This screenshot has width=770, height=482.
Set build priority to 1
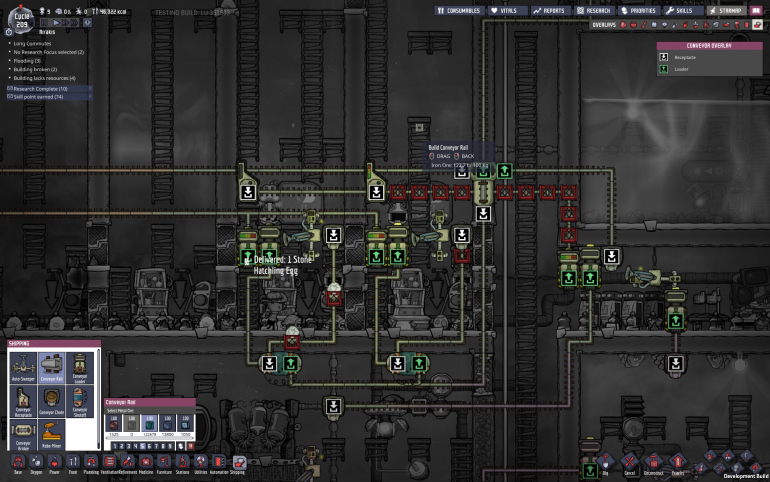pyautogui.click(x=115, y=446)
